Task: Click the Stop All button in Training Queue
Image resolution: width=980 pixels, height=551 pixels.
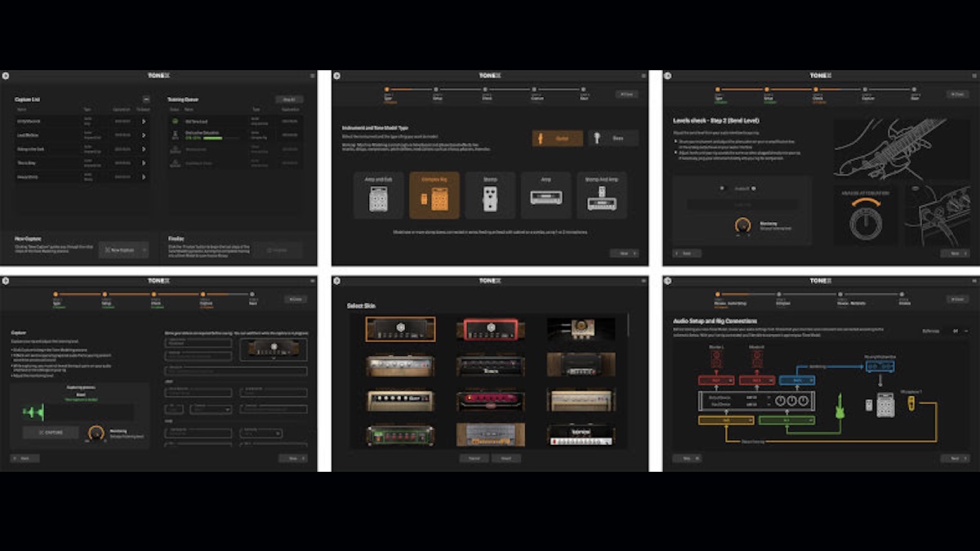Action: [287, 100]
